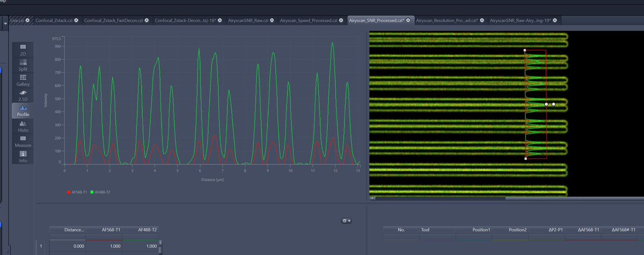Switch to the 2.5D view
The height and width of the screenshot is (255, 644).
[x=24, y=96]
